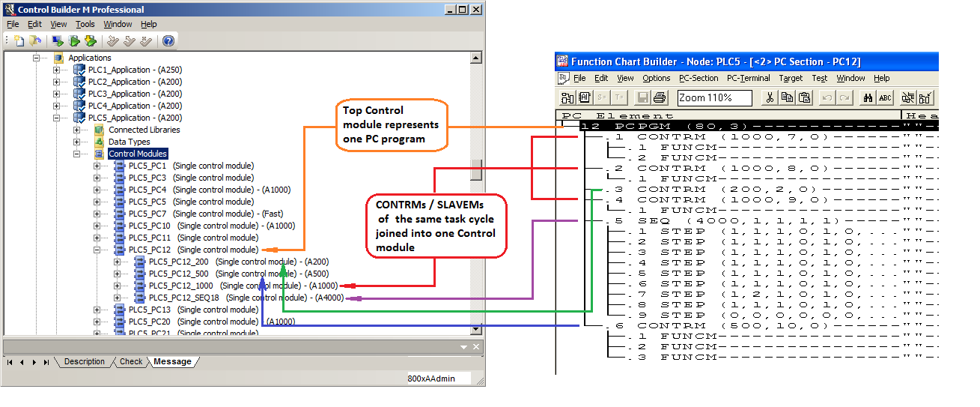This screenshot has height=407, width=980.
Task: Open the Tools menu in Control Builder
Action: click(85, 24)
